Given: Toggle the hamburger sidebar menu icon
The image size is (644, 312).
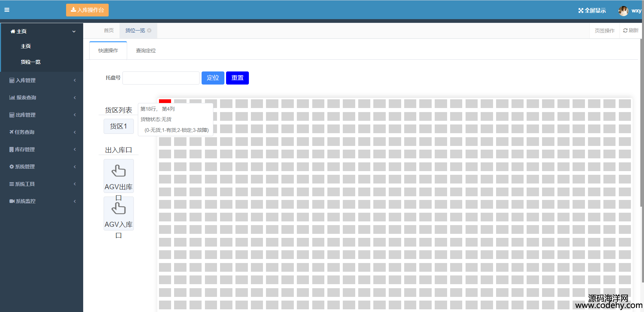Looking at the screenshot, I should (x=7, y=10).
